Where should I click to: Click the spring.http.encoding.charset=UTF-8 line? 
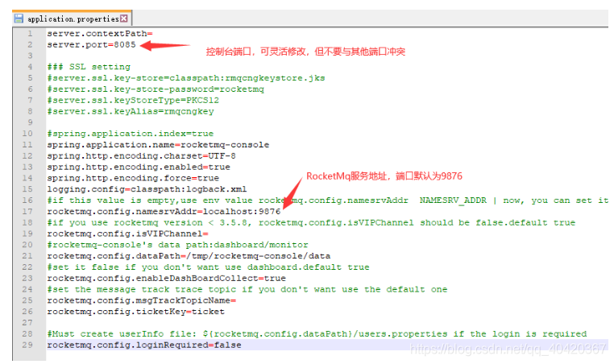(141, 155)
